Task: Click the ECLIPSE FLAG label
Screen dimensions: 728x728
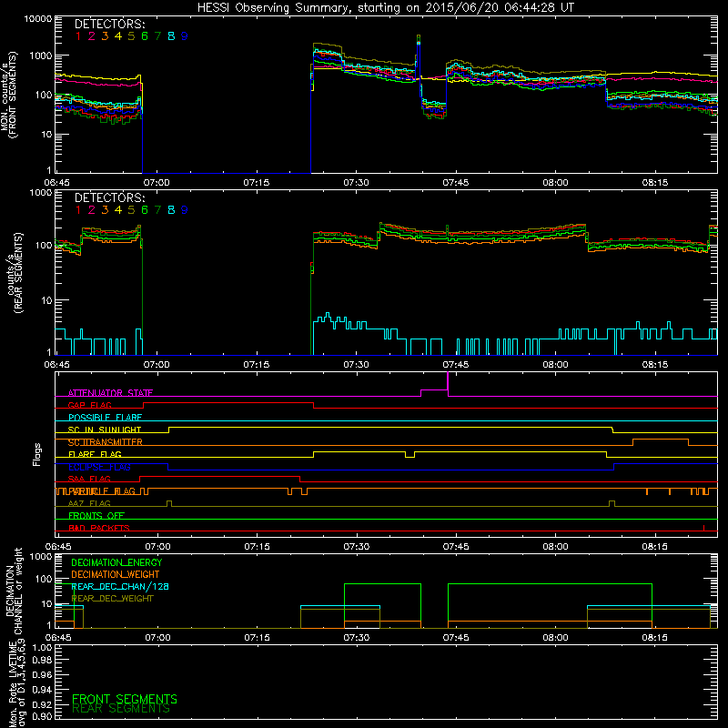Action: [x=99, y=467]
